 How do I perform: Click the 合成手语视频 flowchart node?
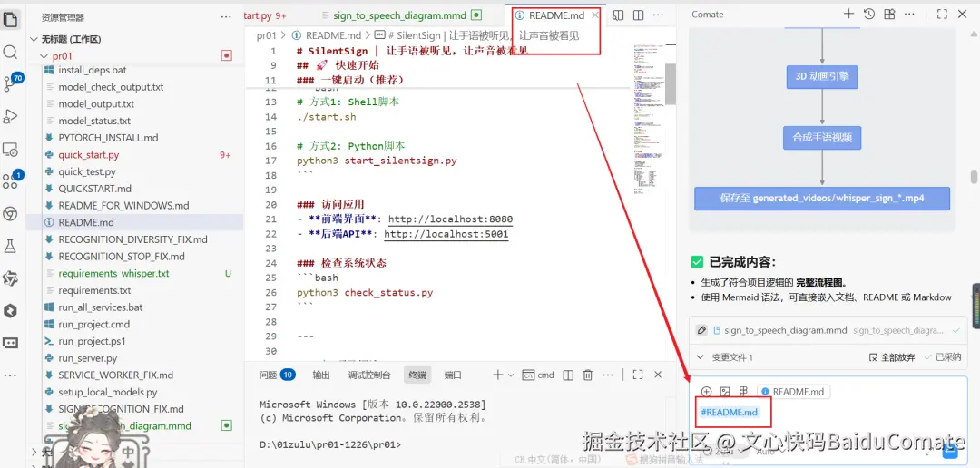click(x=822, y=138)
